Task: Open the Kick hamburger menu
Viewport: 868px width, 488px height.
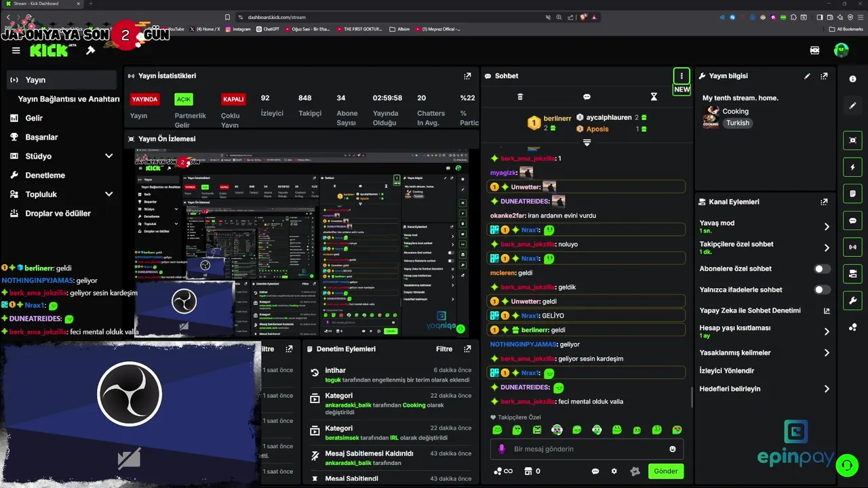Action: point(16,51)
